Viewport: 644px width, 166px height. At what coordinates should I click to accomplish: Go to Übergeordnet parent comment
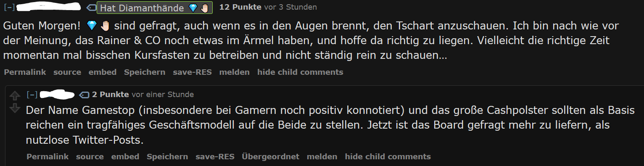271,157
